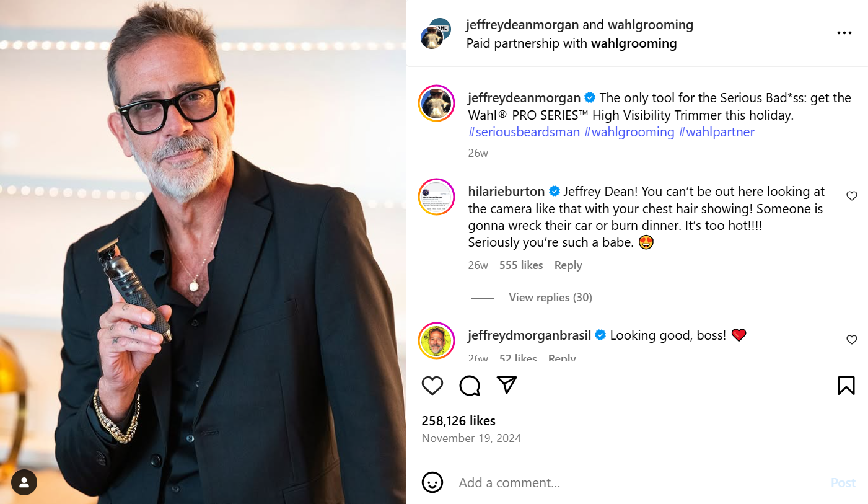868x504 pixels.
Task: Open the #seriousbeardsman hashtag link
Action: point(524,131)
